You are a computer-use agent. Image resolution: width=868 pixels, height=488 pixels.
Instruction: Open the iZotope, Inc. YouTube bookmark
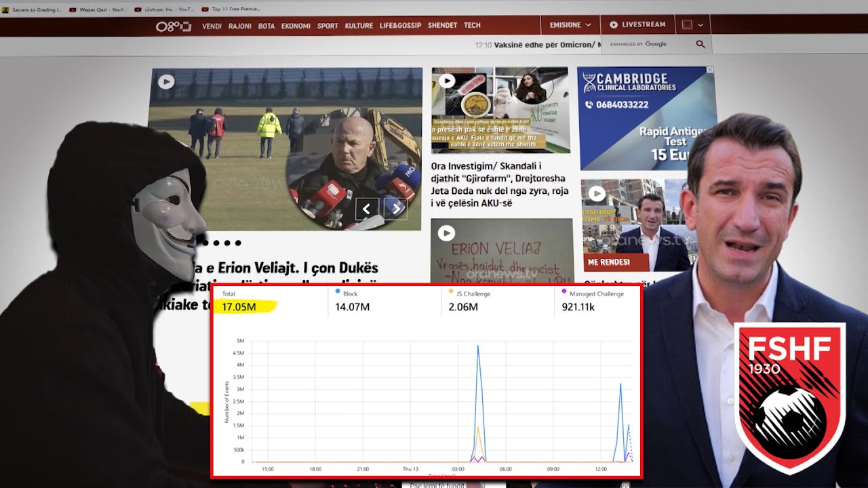[165, 10]
